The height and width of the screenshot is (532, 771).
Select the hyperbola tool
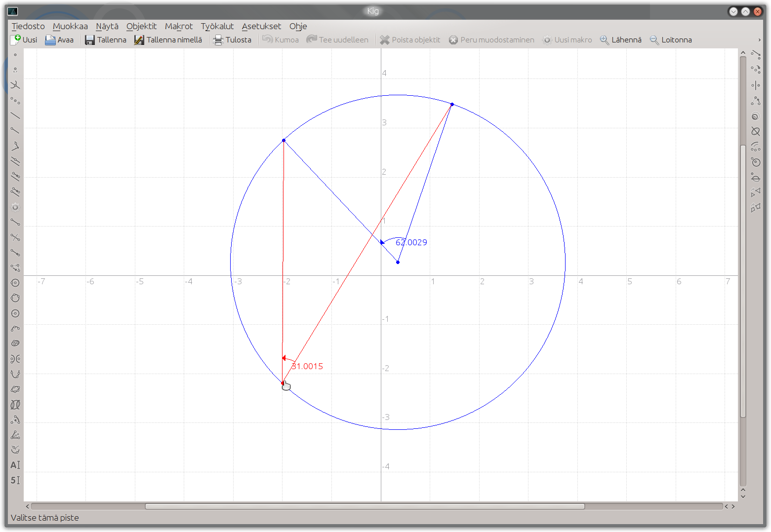coord(15,359)
